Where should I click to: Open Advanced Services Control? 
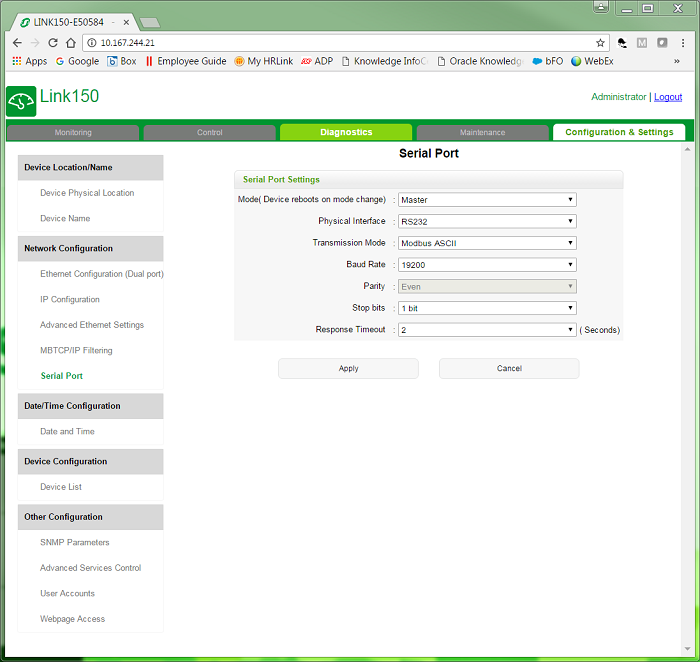click(91, 568)
